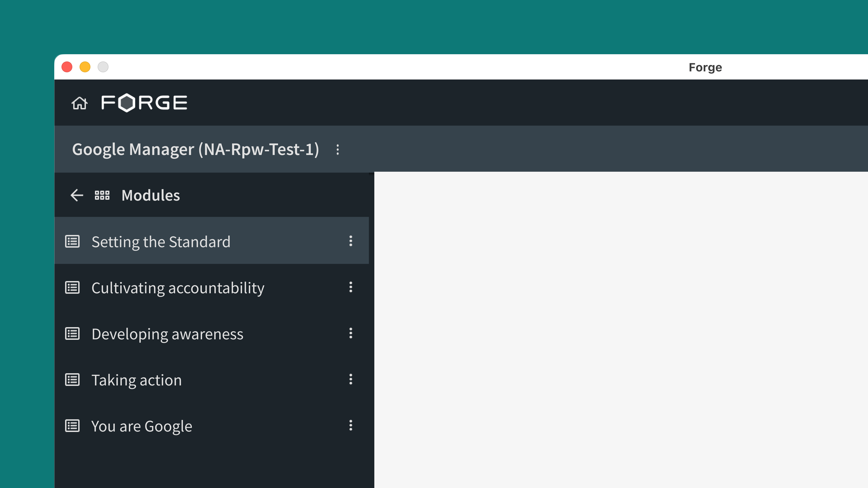
Task: Open You are Google three-dot menu
Action: 350,426
